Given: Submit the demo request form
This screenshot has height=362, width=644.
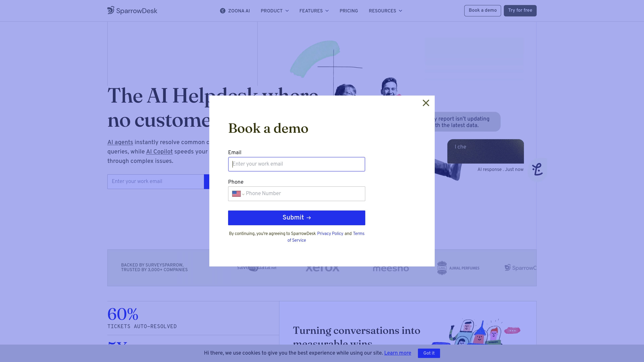Looking at the screenshot, I should coord(297,218).
